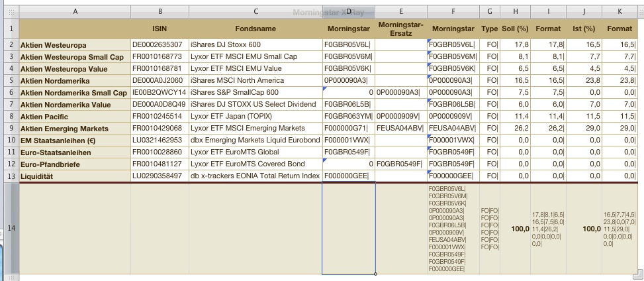Select row 9 header
This screenshot has height=281, width=644.
pos(9,128)
